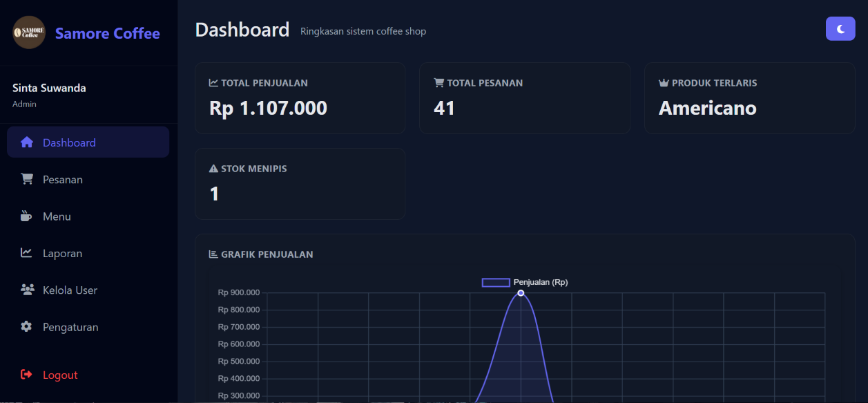Click the PRODUK TERLARIS card label
Screen dimensions: 868x403
[x=715, y=83]
